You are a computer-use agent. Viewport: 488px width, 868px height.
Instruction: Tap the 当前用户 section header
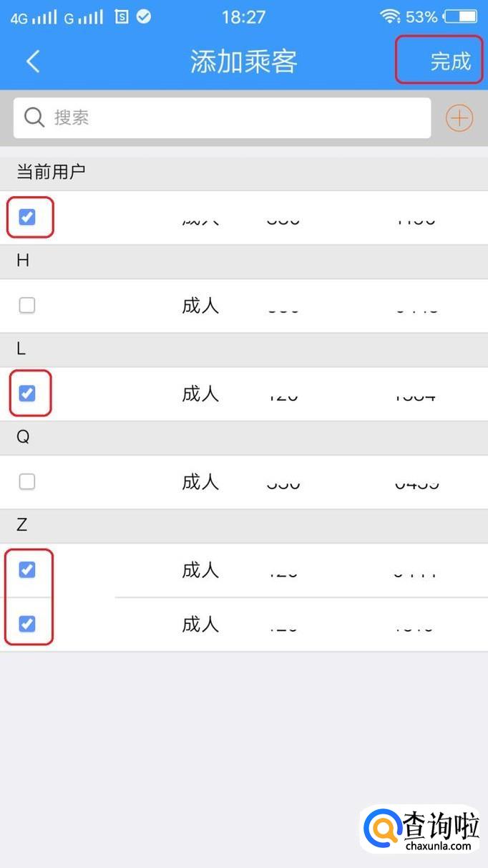(x=52, y=172)
